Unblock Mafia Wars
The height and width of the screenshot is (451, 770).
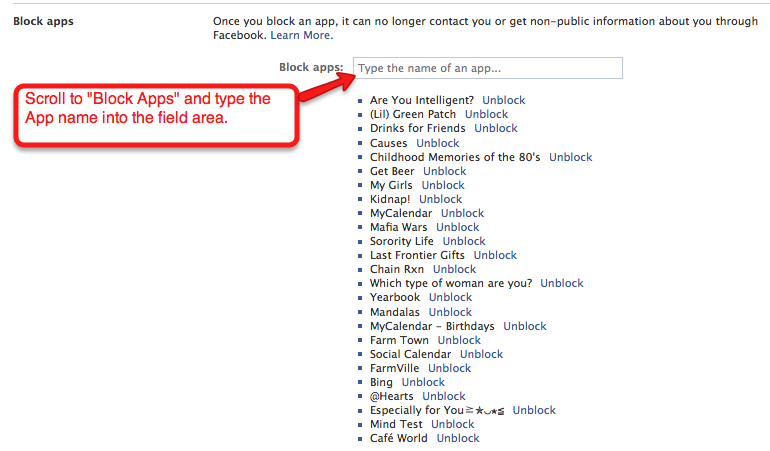coord(457,227)
